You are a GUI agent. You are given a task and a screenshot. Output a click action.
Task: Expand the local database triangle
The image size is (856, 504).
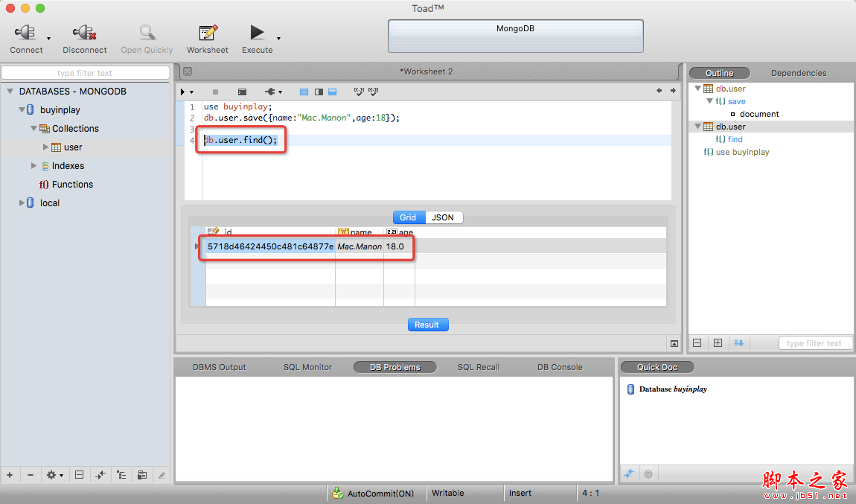click(22, 202)
